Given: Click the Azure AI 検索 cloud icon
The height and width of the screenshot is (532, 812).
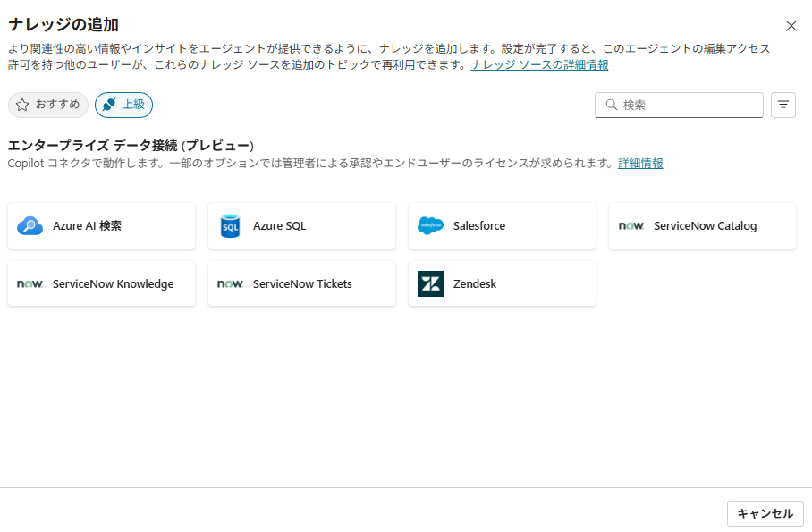Looking at the screenshot, I should coord(30,226).
